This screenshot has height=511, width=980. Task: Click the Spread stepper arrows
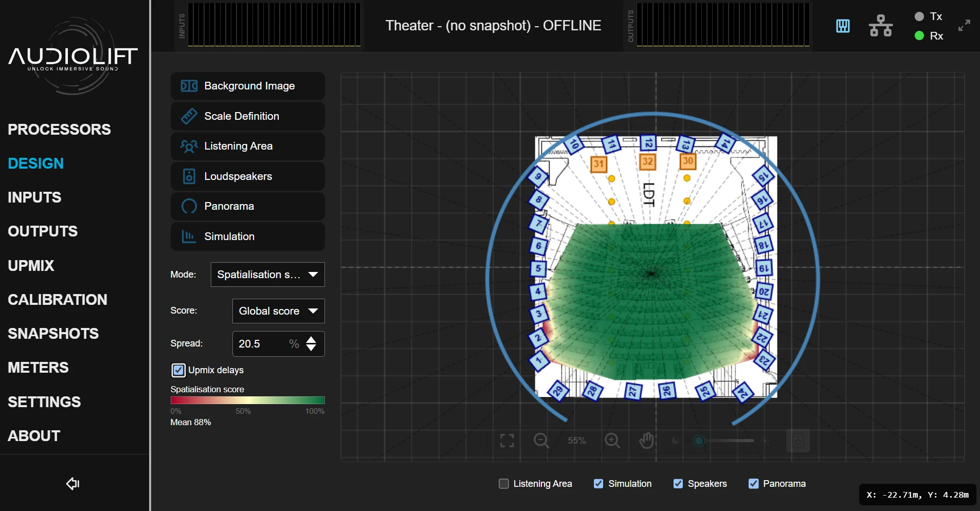311,343
